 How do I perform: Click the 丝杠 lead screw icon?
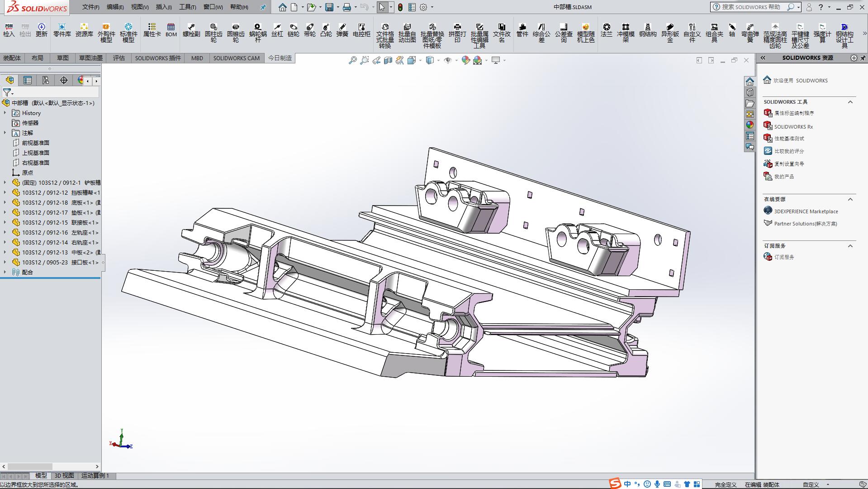point(277,30)
